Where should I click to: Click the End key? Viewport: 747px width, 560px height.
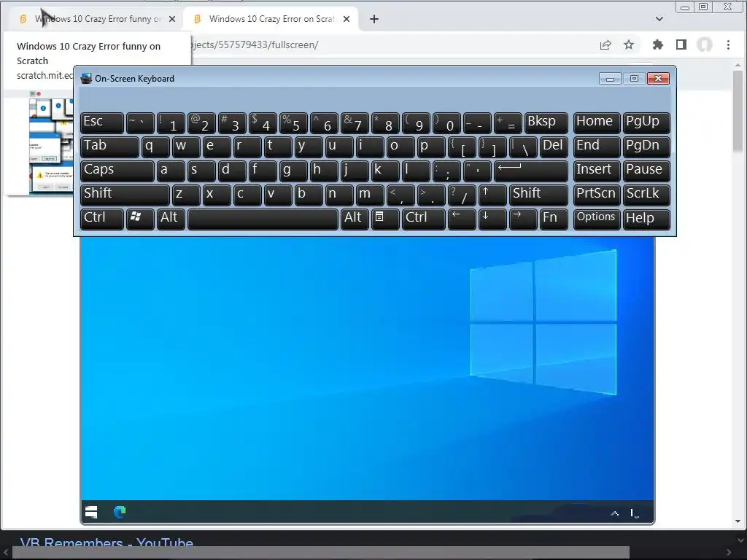[597, 147]
